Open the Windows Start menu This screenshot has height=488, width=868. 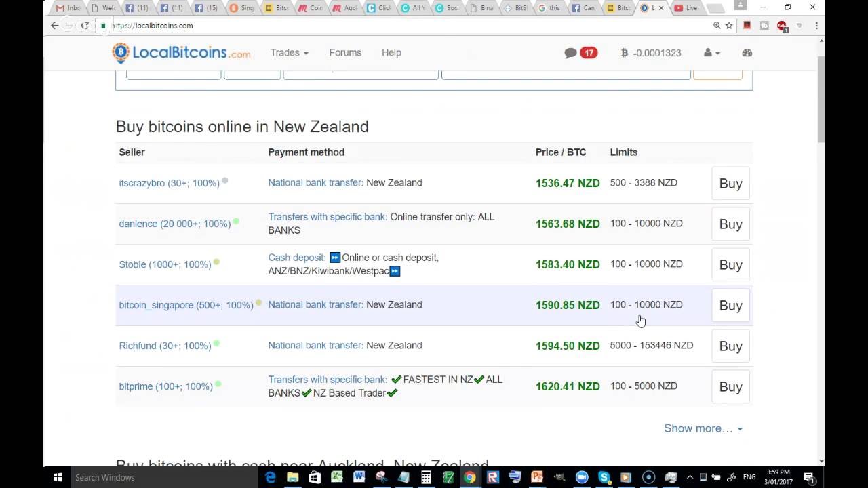pyautogui.click(x=57, y=477)
